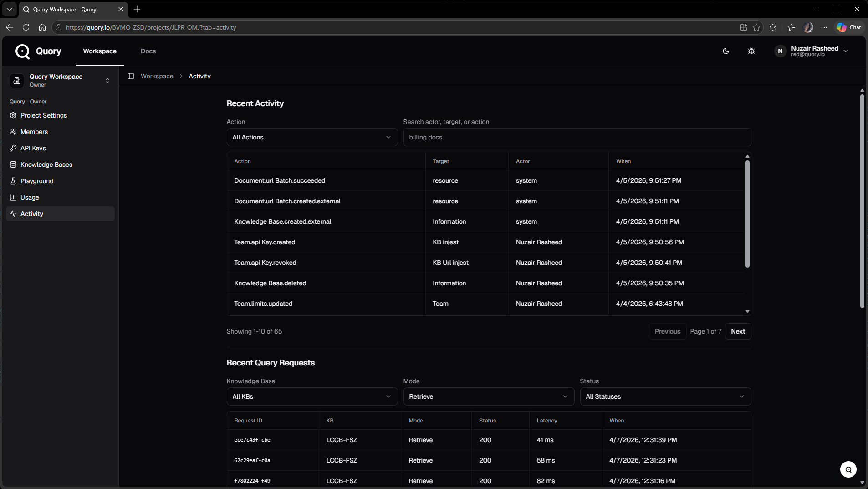Toggle the sidebar panel icon
The width and height of the screenshot is (868, 489).
pos(131,76)
